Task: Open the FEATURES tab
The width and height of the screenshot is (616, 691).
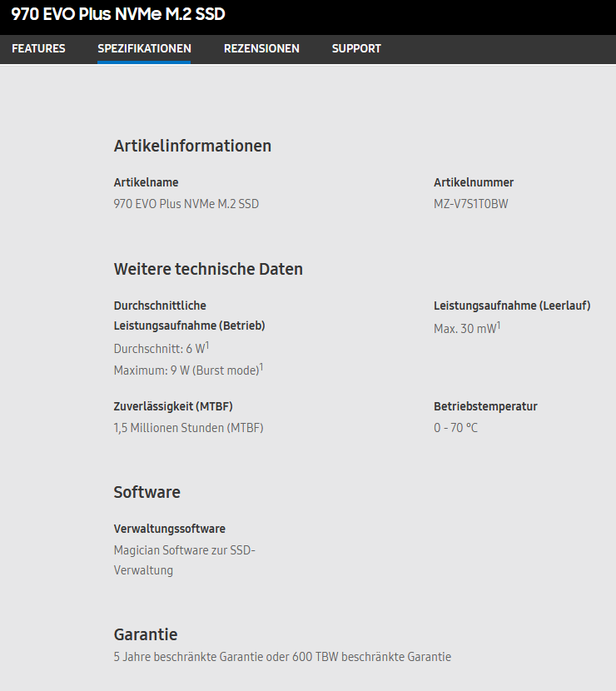Action: [38, 48]
